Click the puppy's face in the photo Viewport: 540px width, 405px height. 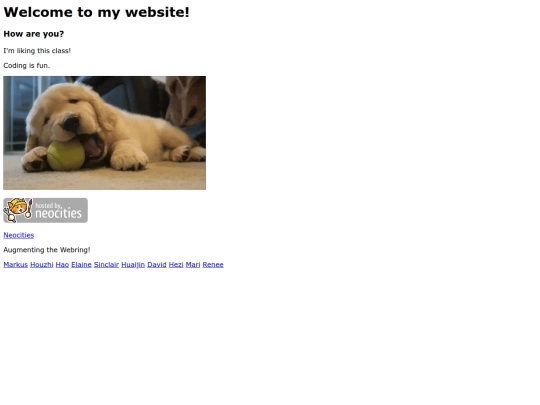click(x=67, y=114)
